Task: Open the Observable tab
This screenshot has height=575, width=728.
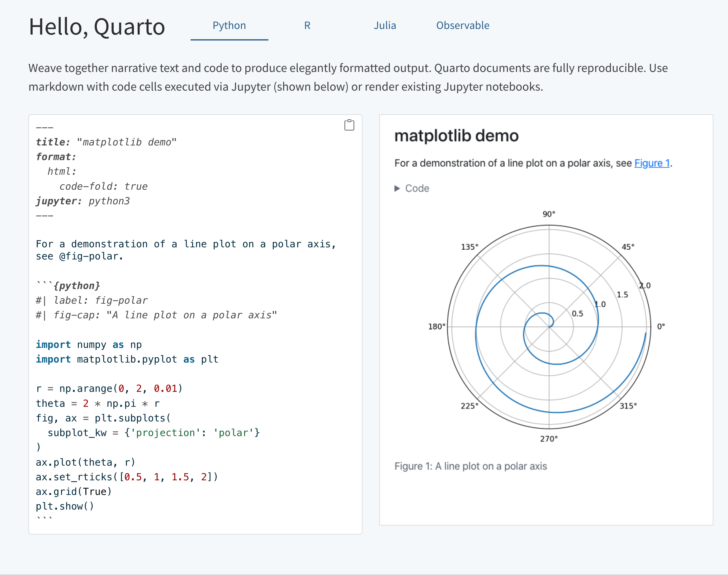Action: click(462, 26)
